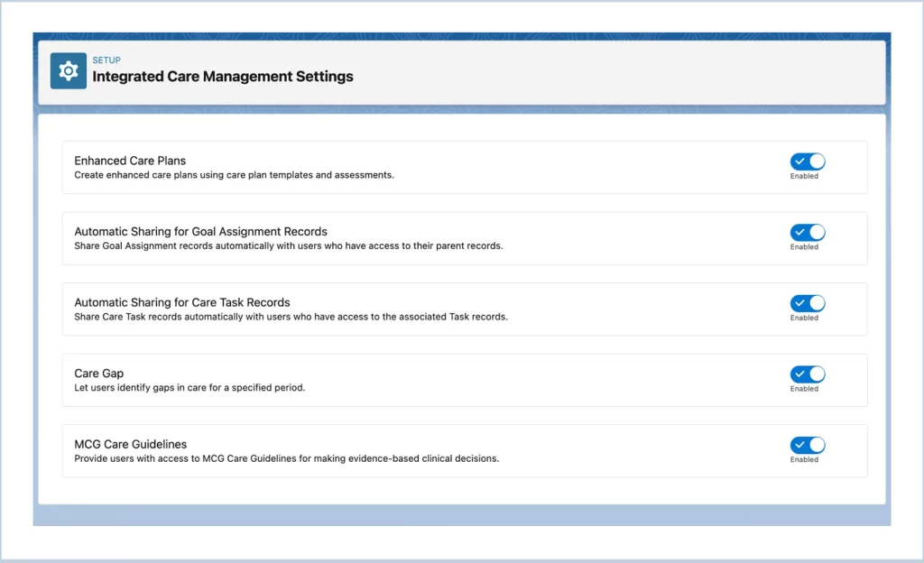Click Enabled label under Care Task Records toggle
The width and height of the screenshot is (924, 563).
click(804, 318)
